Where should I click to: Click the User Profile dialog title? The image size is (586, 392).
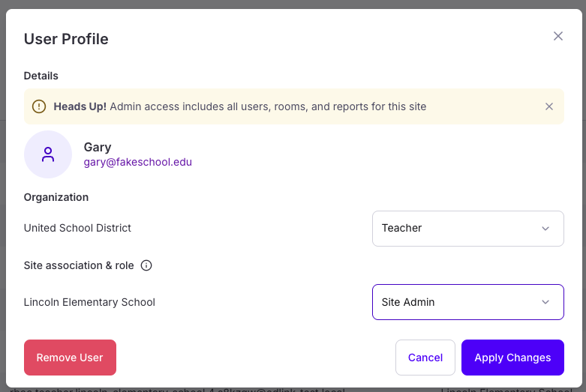66,40
